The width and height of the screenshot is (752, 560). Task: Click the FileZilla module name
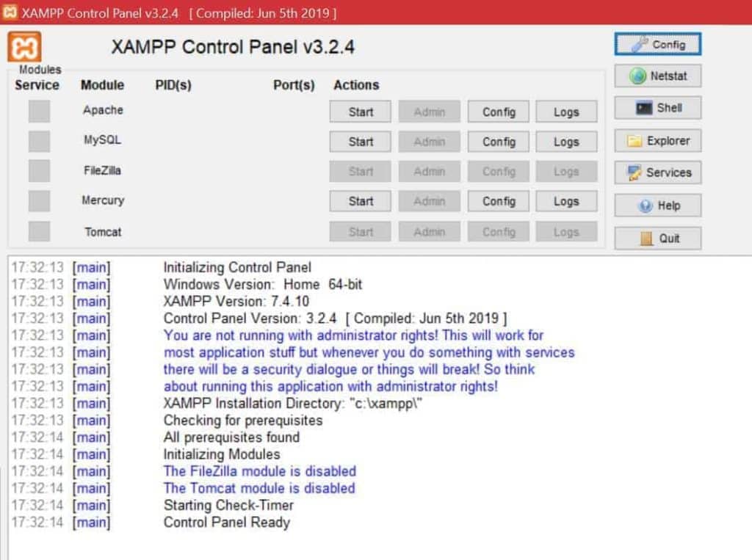point(102,171)
